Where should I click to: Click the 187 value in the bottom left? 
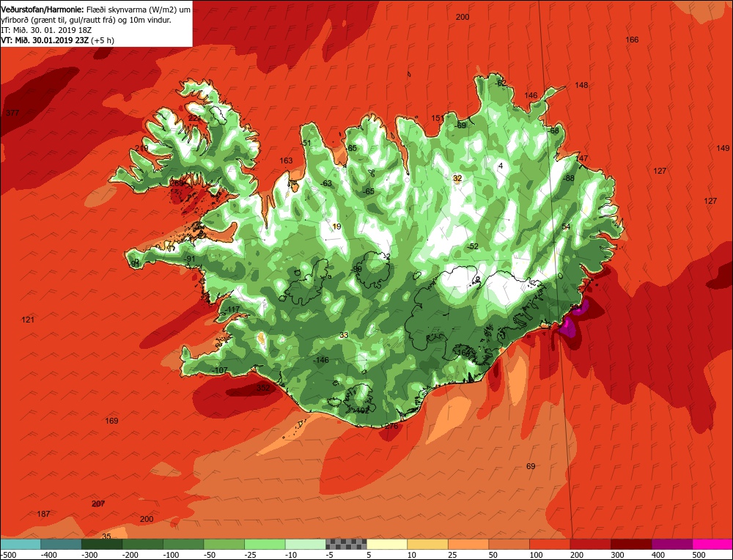pyautogui.click(x=43, y=514)
